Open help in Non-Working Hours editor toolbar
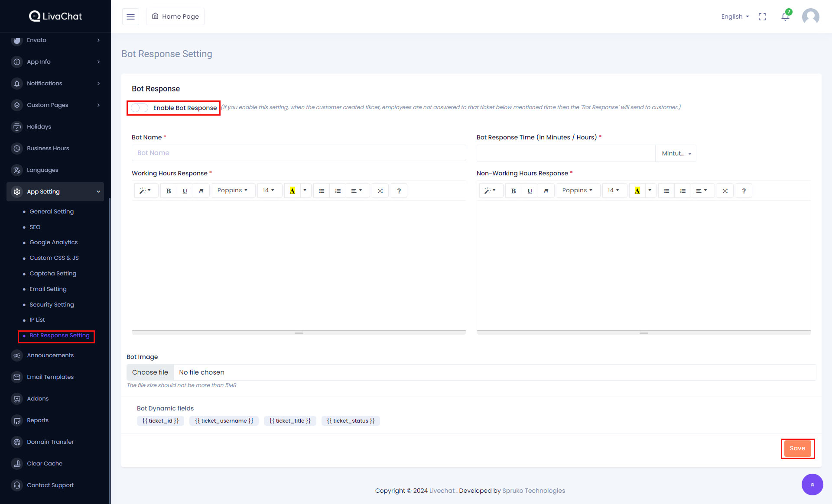This screenshot has width=832, height=504. point(744,191)
